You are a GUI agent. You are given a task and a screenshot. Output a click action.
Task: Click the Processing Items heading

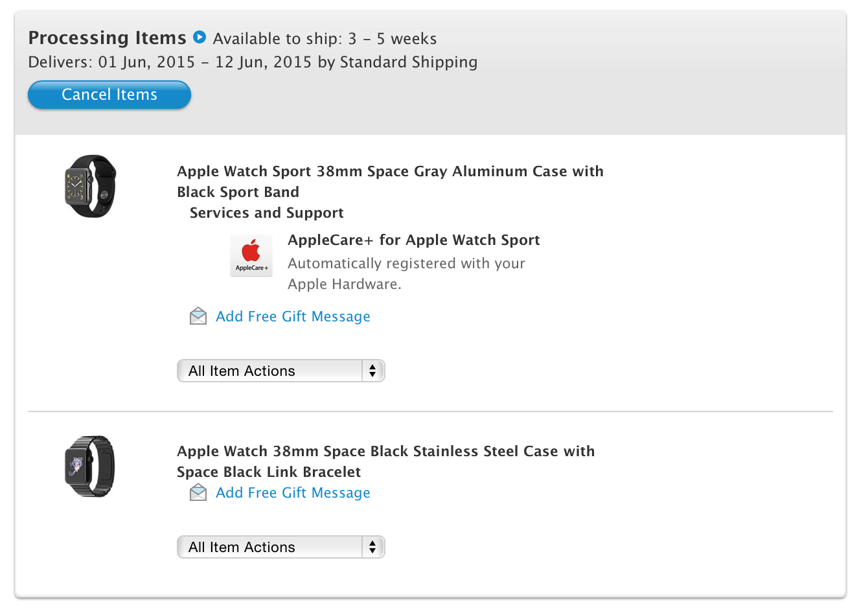coord(107,38)
